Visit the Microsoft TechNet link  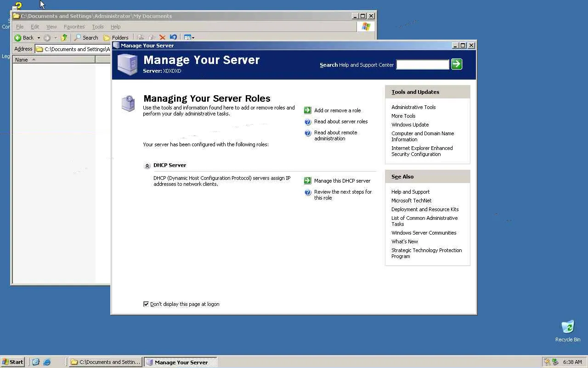point(412,201)
